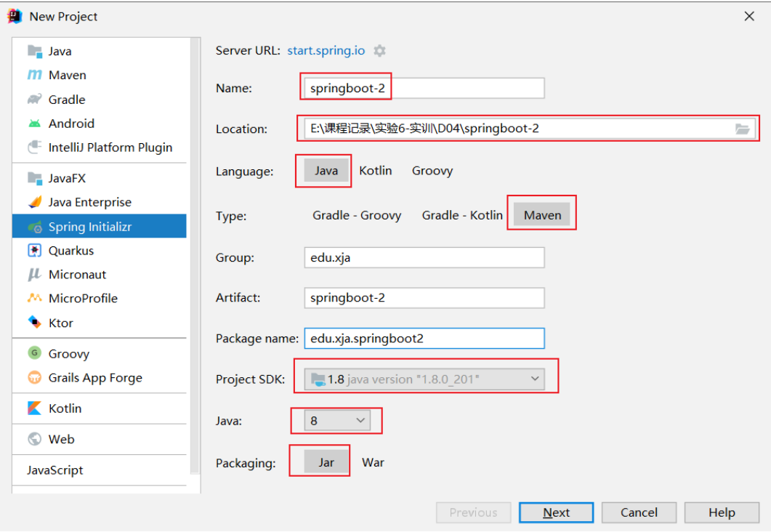This screenshot has height=532, width=771.
Task: Click the JavaFX folder icon
Action: [x=35, y=178]
